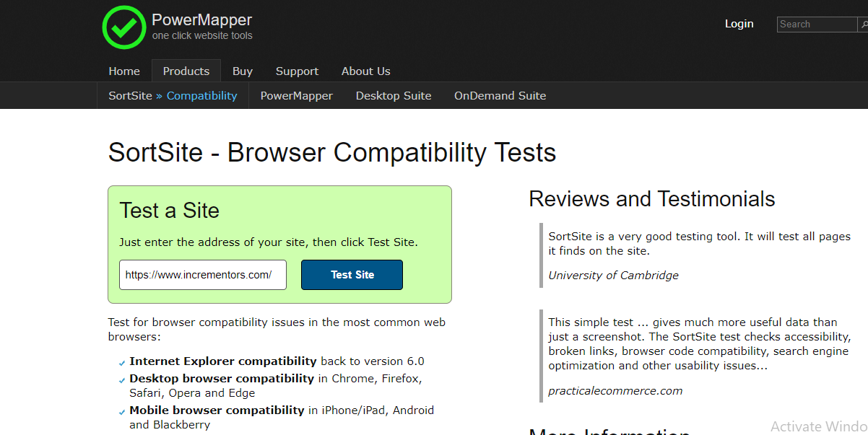868x435 pixels.
Task: Go to the PowerMapper submenu item
Action: 297,95
